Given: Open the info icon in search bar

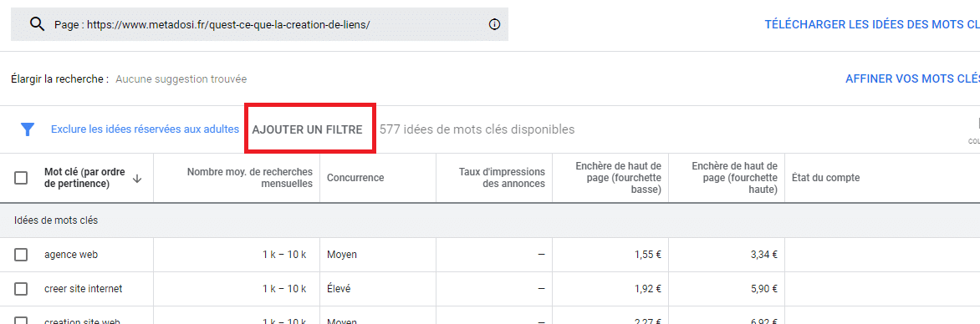Looking at the screenshot, I should (x=494, y=24).
